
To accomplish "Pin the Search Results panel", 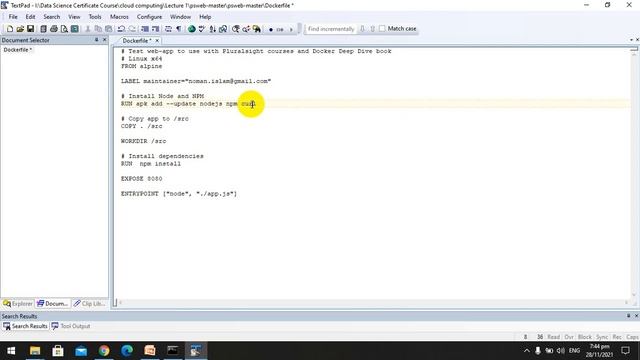I will pyautogui.click(x=629, y=316).
